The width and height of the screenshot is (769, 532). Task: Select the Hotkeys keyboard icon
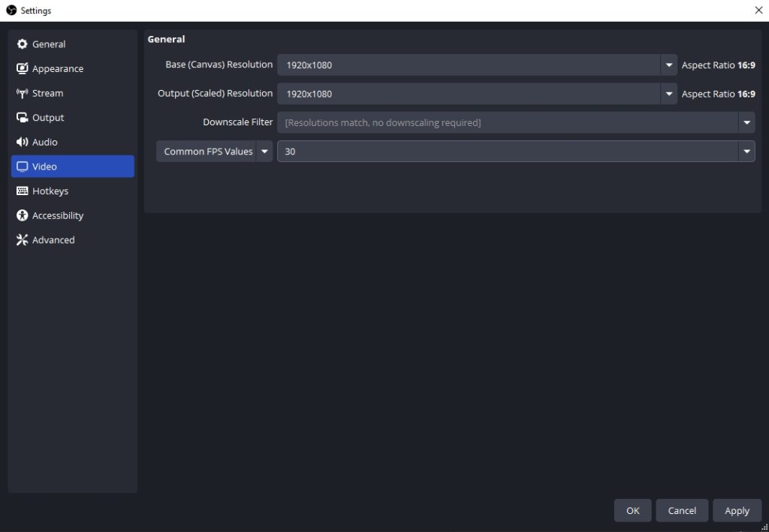tap(22, 191)
